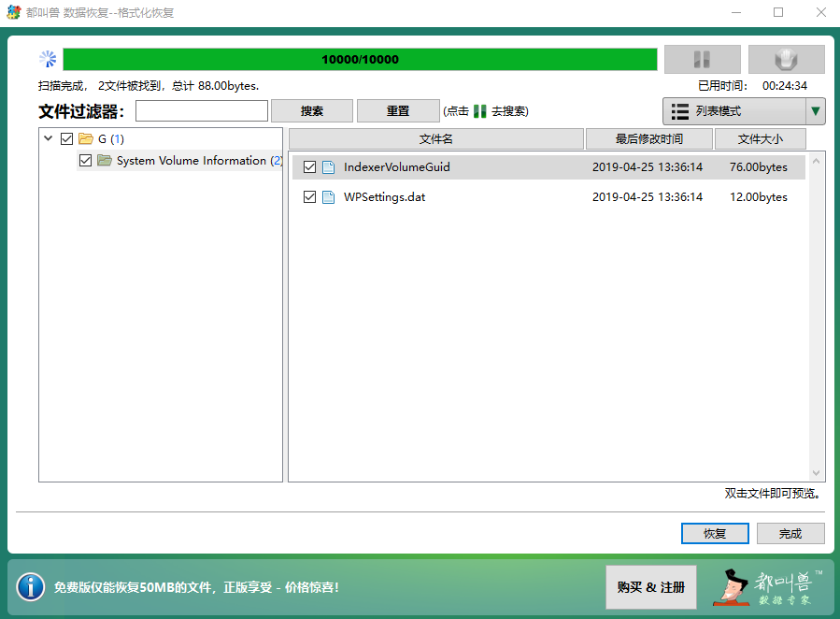Select the WPSettings.dat file name
The width and height of the screenshot is (840, 619).
click(x=385, y=197)
